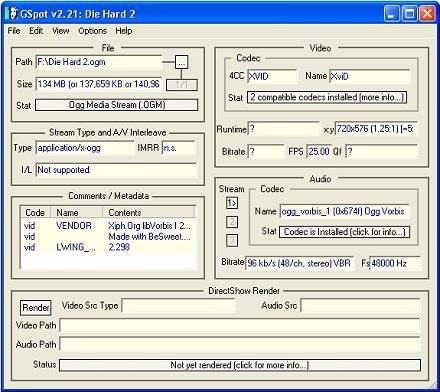Open the File menu
The image size is (440, 392).
coord(14,31)
